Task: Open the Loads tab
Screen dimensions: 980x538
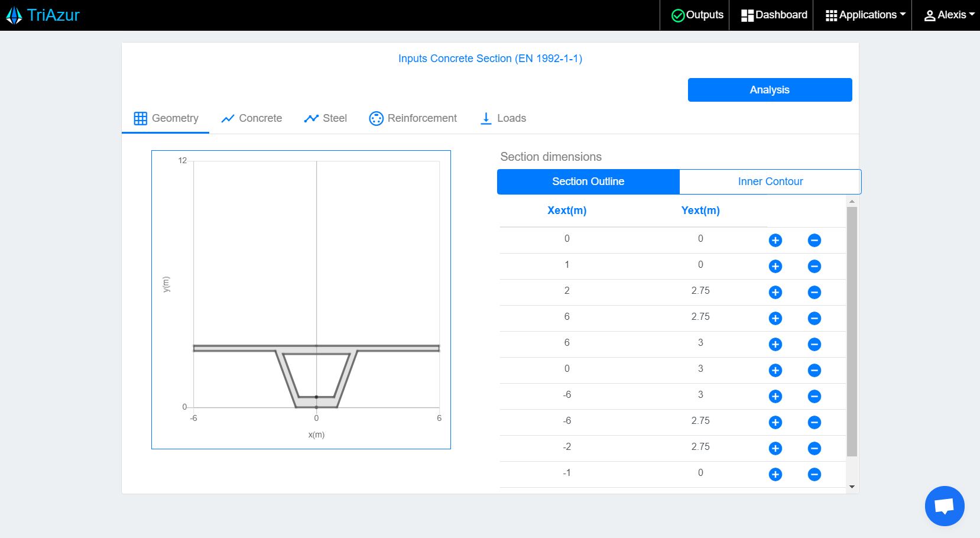Action: [502, 118]
